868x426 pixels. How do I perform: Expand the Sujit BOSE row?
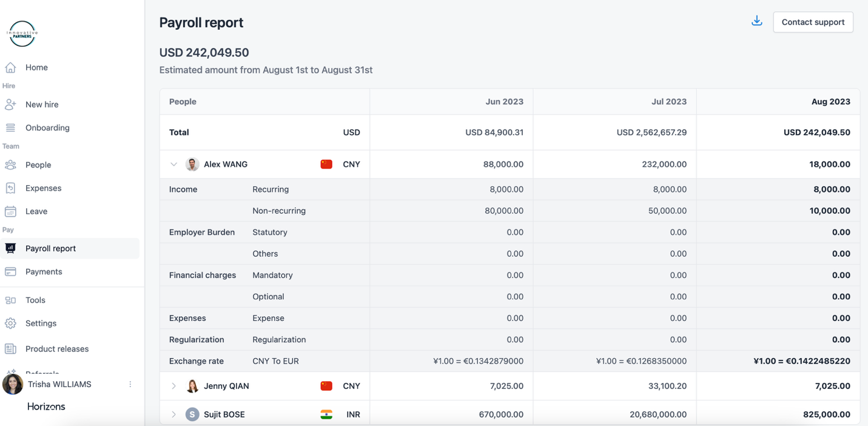coord(173,414)
